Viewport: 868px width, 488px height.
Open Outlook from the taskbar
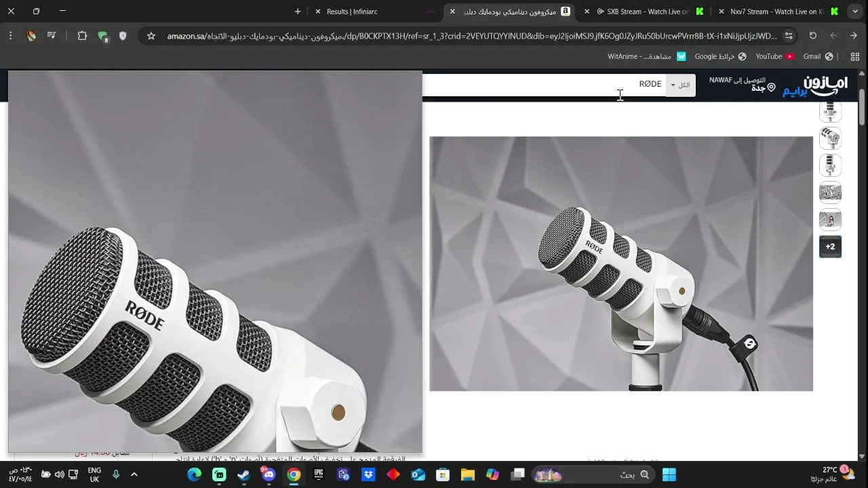418,474
